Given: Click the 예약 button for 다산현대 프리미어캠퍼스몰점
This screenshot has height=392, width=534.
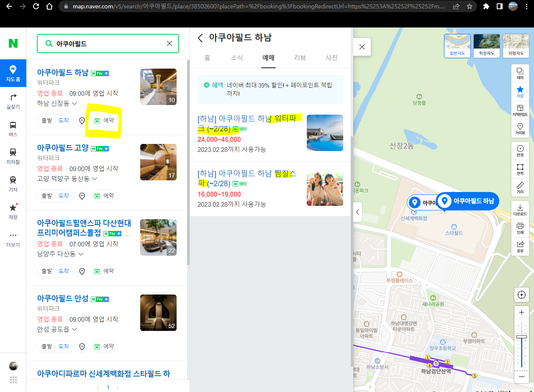Looking at the screenshot, I should [x=104, y=271].
